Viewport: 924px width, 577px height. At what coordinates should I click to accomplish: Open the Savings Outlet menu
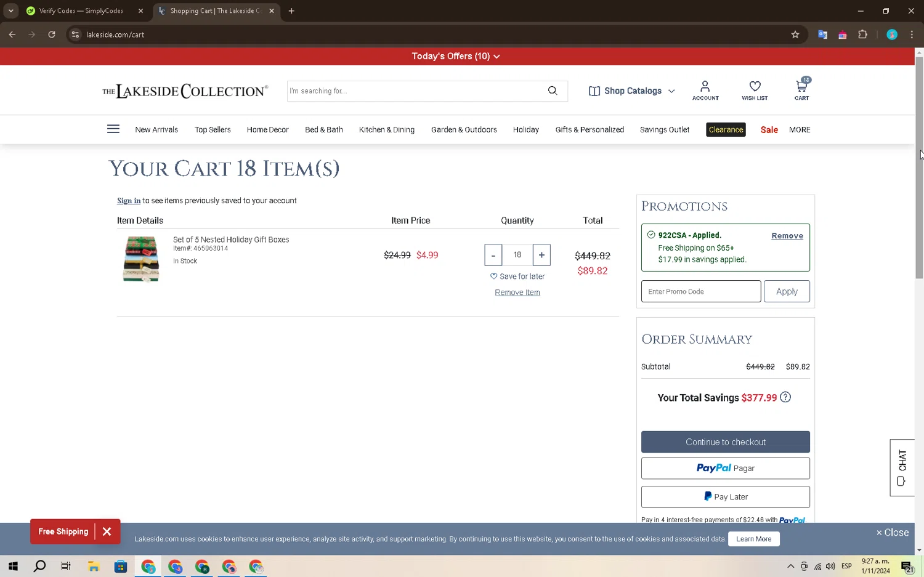(665, 129)
